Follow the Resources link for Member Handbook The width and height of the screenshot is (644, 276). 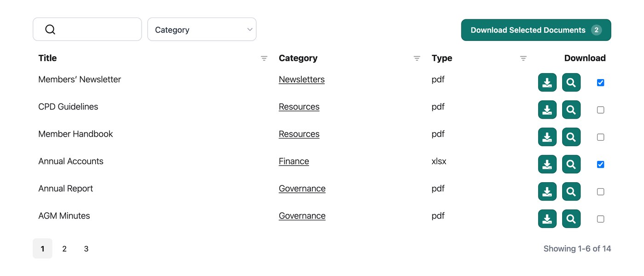[299, 134]
